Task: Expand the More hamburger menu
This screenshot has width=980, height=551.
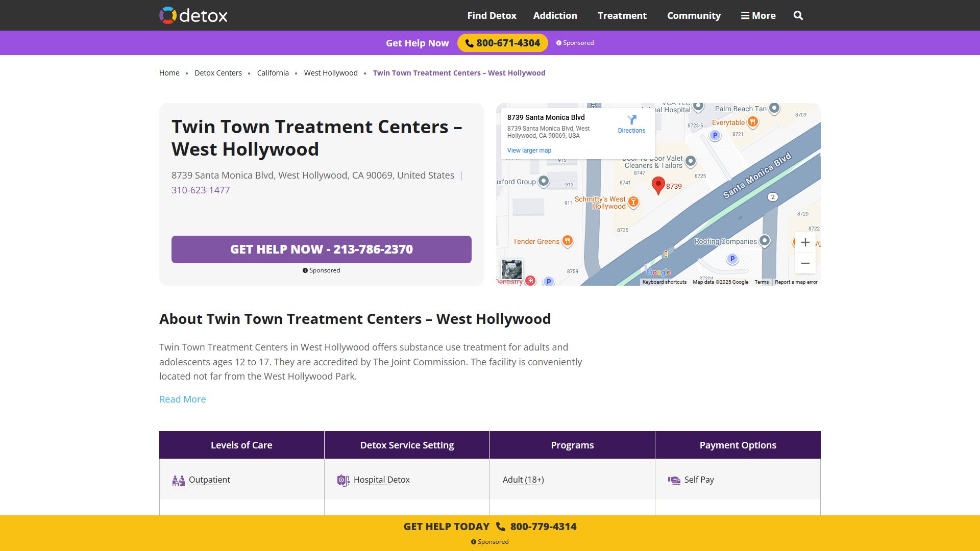Action: (x=758, y=16)
